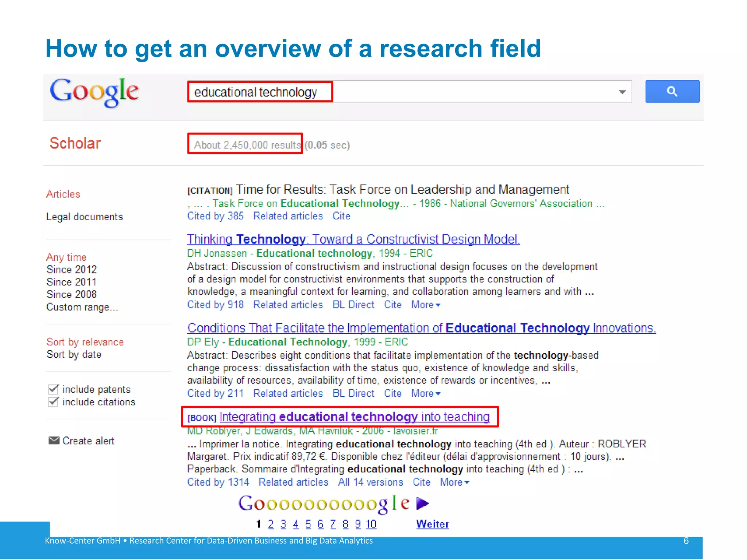Viewport: 747px width, 560px height.
Task: Click the Google logo
Action: [94, 93]
